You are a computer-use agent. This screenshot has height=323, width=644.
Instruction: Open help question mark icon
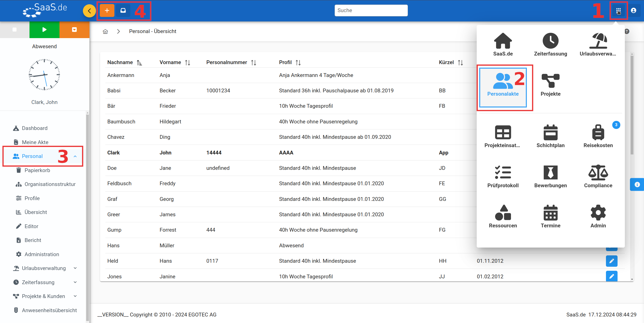[x=627, y=31]
